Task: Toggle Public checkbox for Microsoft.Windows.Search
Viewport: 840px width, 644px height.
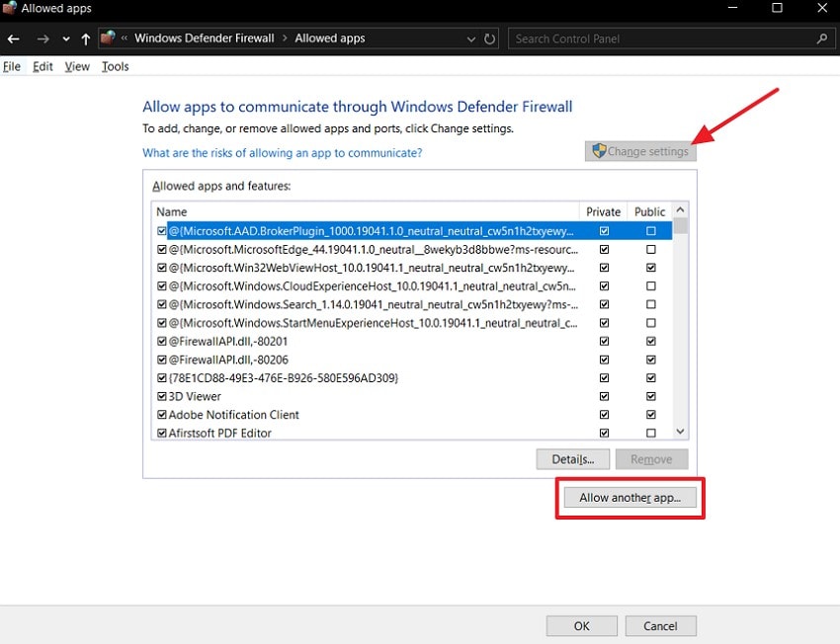Action: (x=651, y=304)
